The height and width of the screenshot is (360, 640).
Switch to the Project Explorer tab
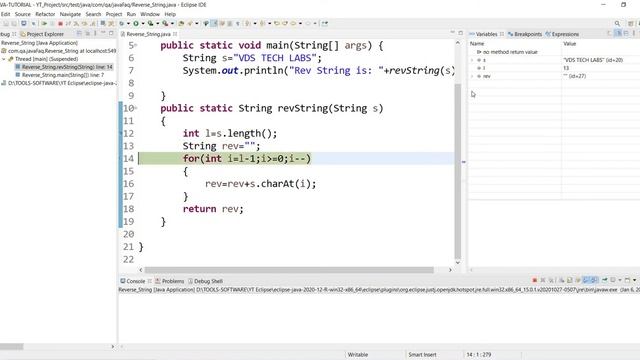(42, 34)
